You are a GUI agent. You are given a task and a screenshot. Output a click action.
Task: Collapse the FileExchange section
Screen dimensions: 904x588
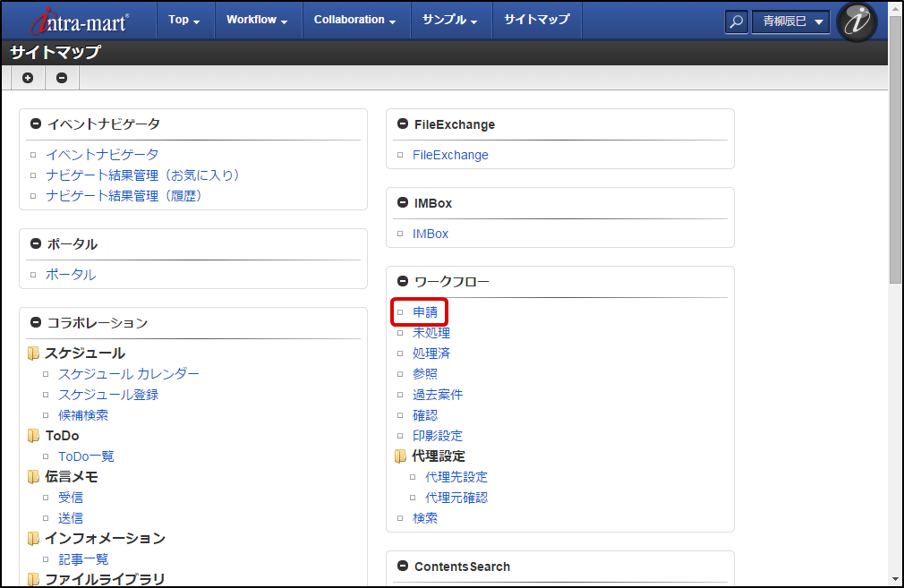click(x=403, y=124)
